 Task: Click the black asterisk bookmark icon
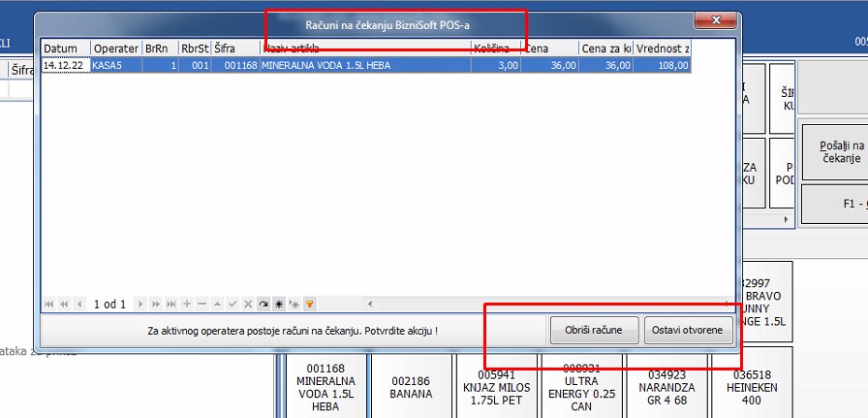[x=278, y=304]
